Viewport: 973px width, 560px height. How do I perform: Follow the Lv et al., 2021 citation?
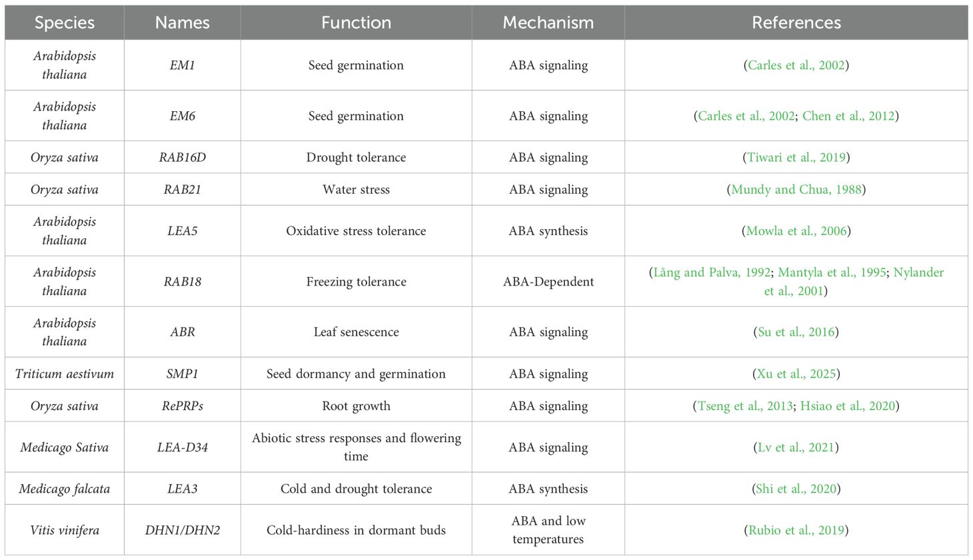point(796,447)
